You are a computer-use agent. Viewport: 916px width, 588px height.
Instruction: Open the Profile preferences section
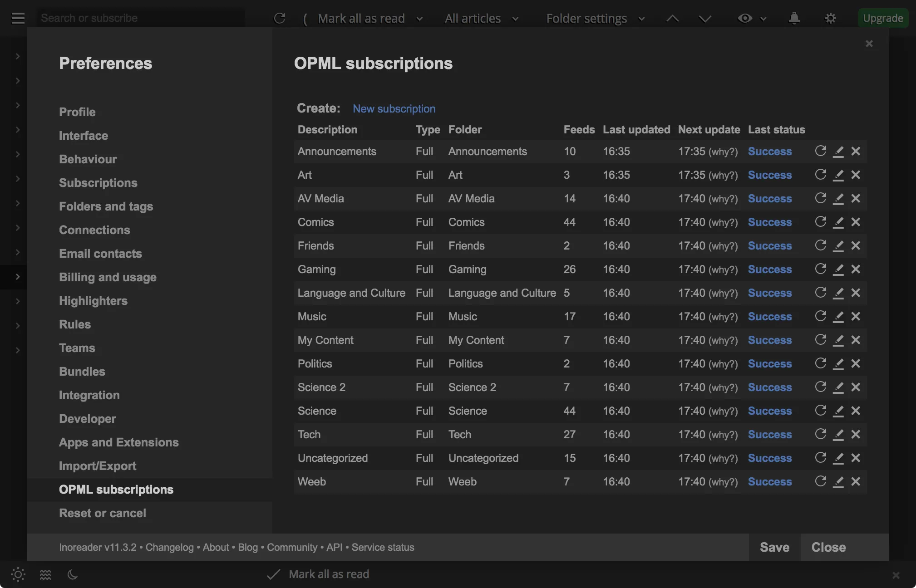point(77,112)
